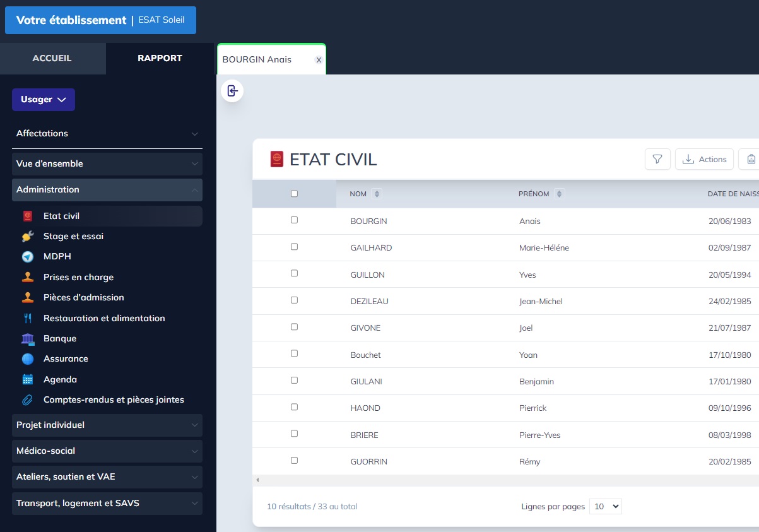Expand the Vue d'ensemble section
This screenshot has height=532, width=759.
coord(107,164)
